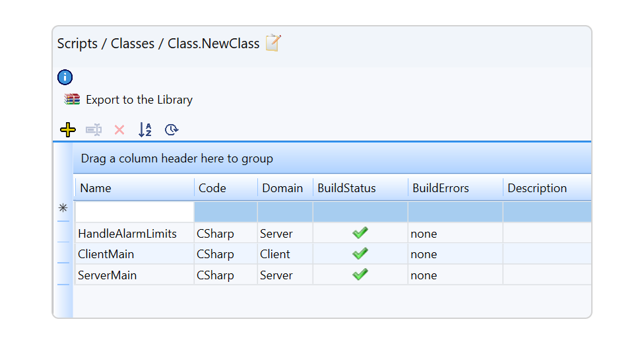Click the notepad edit icon beside Class.NewClass
Viewport: 644px width, 344px height.
click(273, 44)
